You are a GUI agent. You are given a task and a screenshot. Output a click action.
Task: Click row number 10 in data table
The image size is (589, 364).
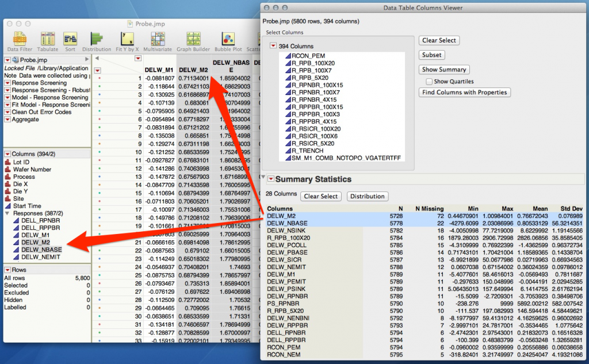pyautogui.click(x=139, y=152)
